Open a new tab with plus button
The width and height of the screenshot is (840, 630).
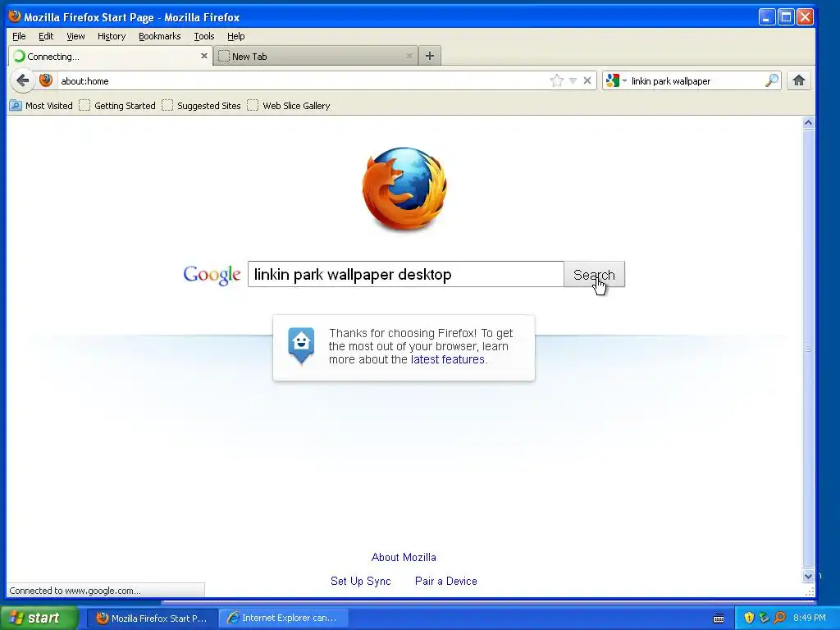pyautogui.click(x=430, y=56)
